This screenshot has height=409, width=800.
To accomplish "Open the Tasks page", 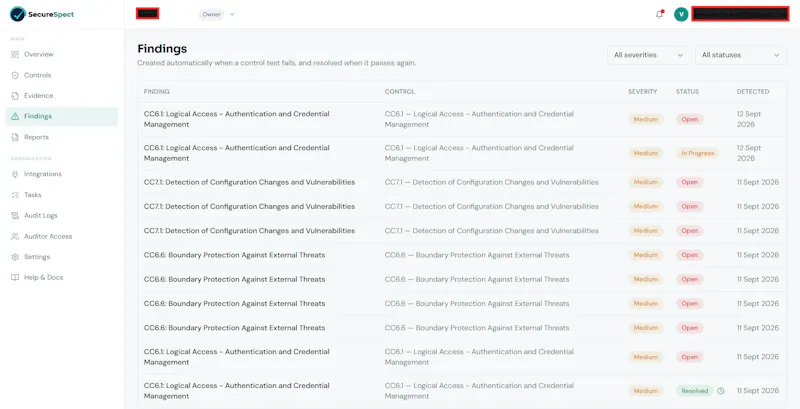I will tap(61, 195).
